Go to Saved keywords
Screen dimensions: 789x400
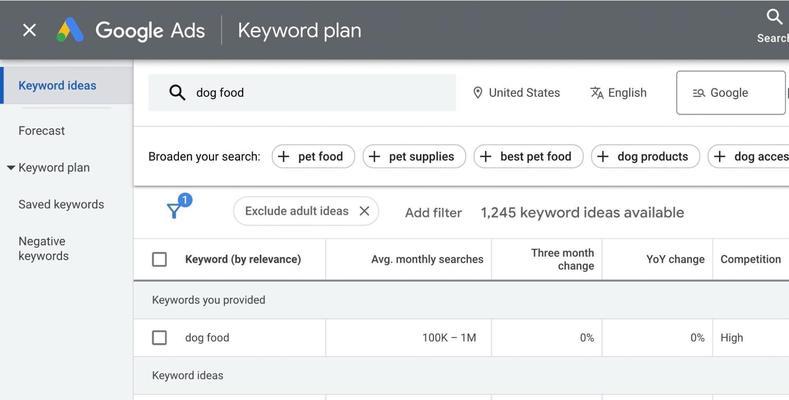pos(61,204)
